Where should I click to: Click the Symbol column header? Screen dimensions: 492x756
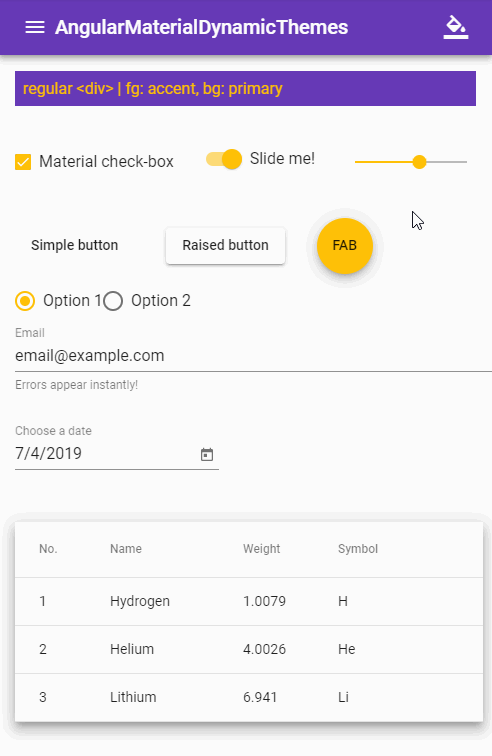pos(358,549)
